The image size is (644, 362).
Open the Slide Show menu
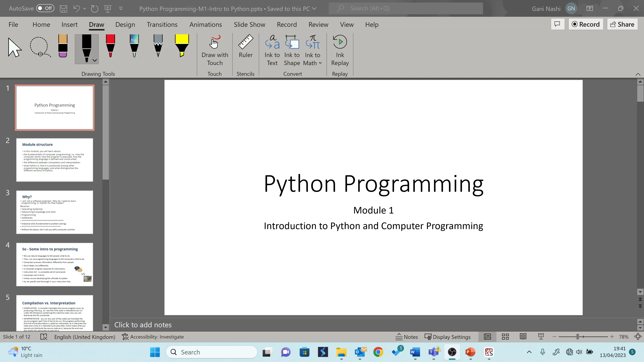(x=249, y=24)
